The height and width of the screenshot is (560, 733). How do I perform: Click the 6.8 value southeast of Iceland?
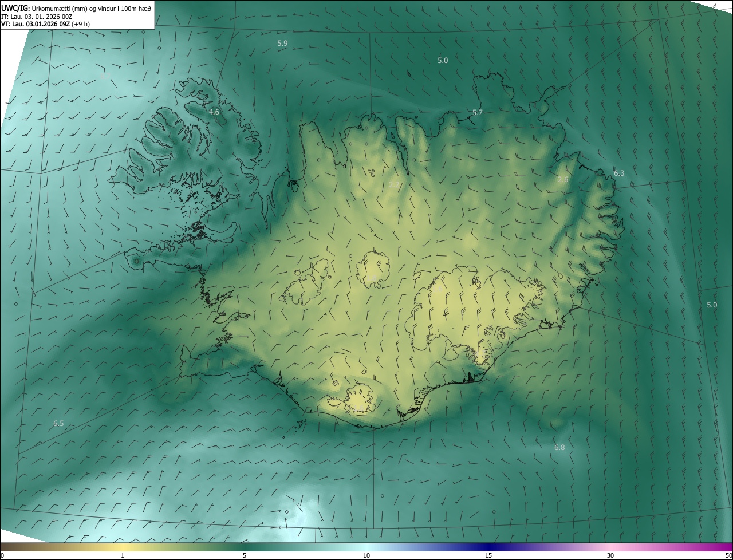559,447
